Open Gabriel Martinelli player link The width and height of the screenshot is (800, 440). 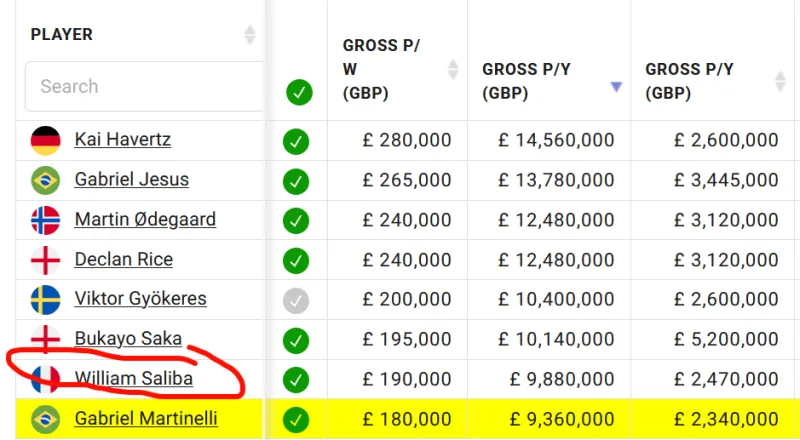(146, 419)
